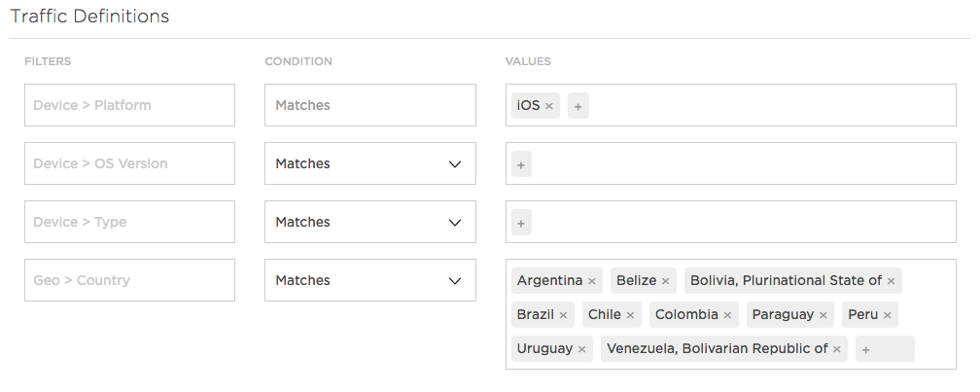Remove Chile from the values
Viewport: 980px width, 392px height.
(x=630, y=315)
